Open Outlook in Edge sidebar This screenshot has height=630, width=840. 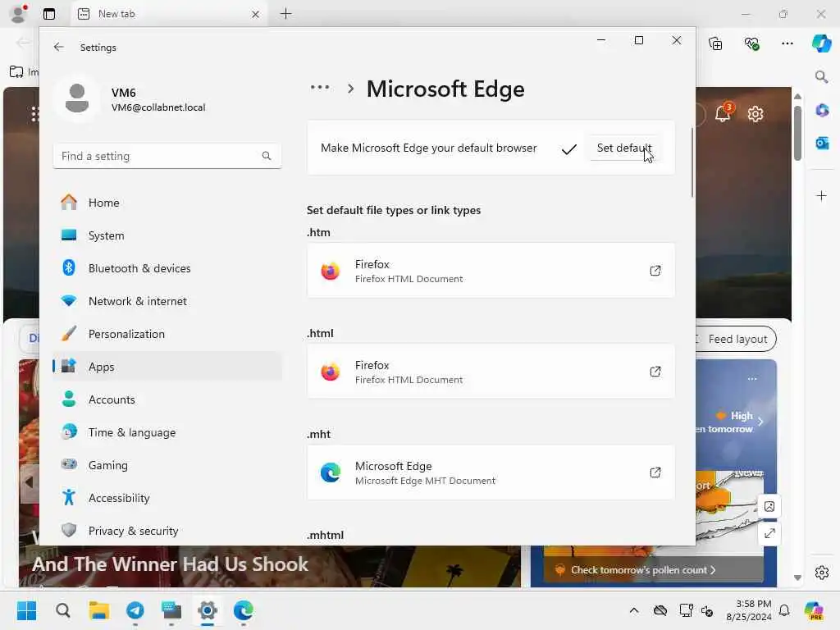point(822,143)
